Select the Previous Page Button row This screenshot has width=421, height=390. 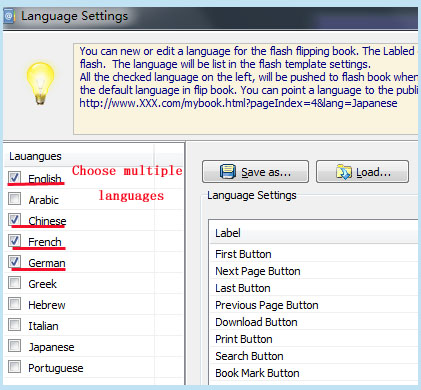pyautogui.click(x=314, y=305)
